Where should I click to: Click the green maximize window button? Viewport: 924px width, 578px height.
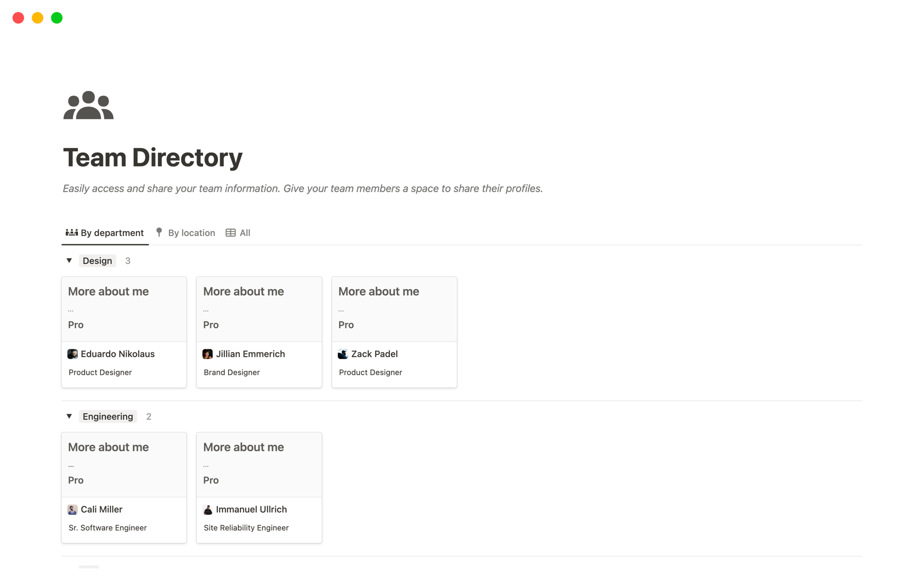[57, 18]
